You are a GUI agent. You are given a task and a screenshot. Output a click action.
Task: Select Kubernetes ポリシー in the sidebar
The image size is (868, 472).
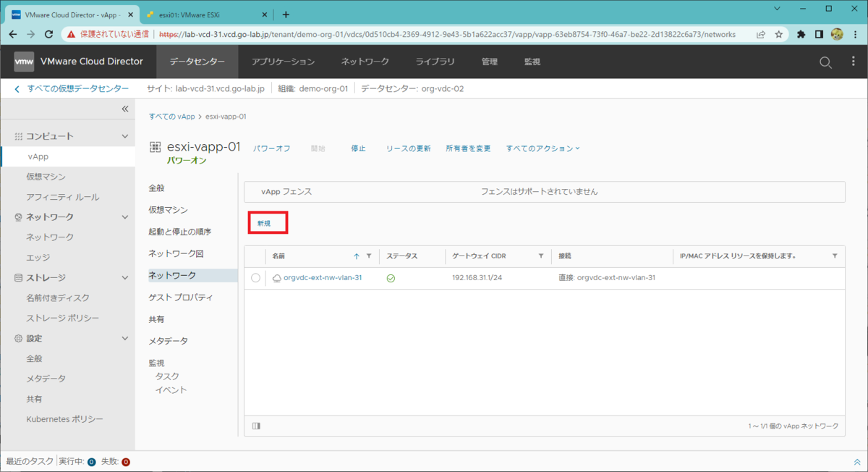(x=64, y=419)
